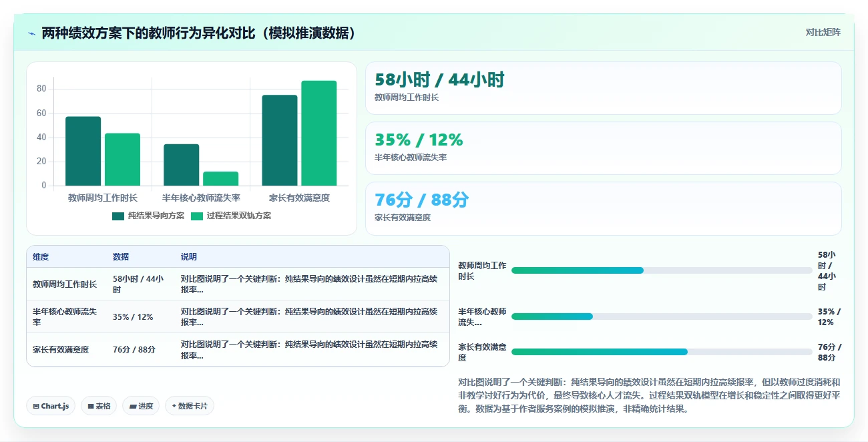Click the 教师周均工作时长 chart axis label
868x442 pixels.
pyautogui.click(x=103, y=198)
